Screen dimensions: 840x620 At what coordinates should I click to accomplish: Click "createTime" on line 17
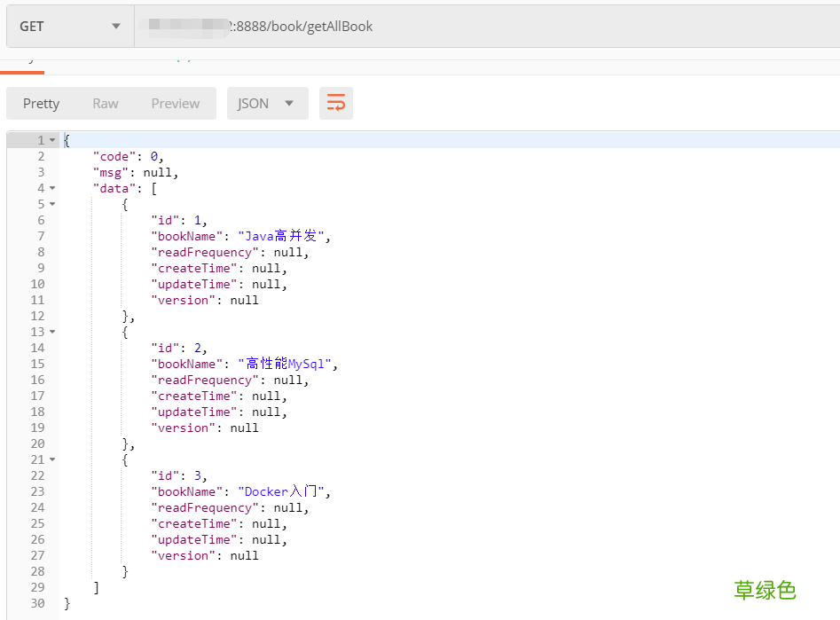click(x=194, y=396)
